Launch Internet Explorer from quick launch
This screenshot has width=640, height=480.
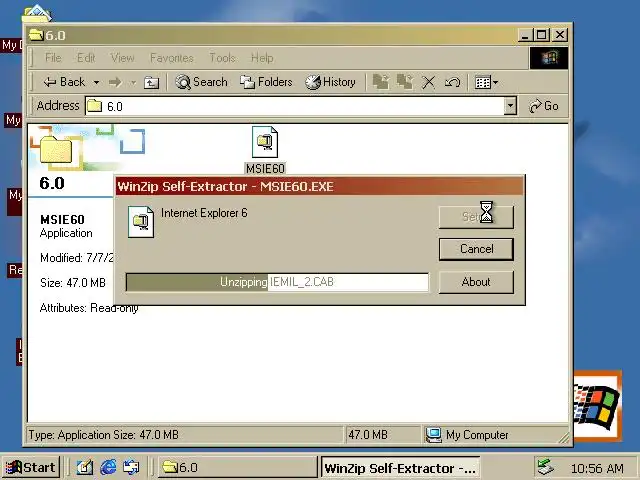pyautogui.click(x=108, y=467)
